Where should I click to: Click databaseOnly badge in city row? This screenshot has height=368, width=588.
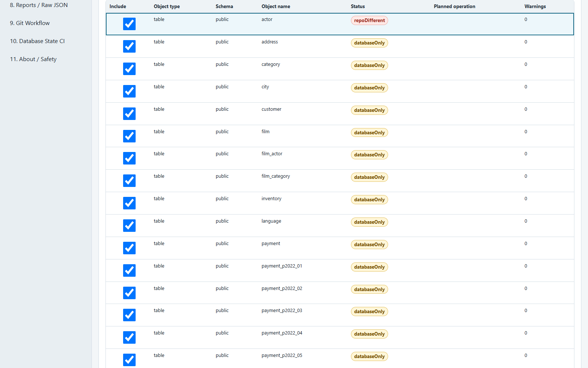coord(369,88)
